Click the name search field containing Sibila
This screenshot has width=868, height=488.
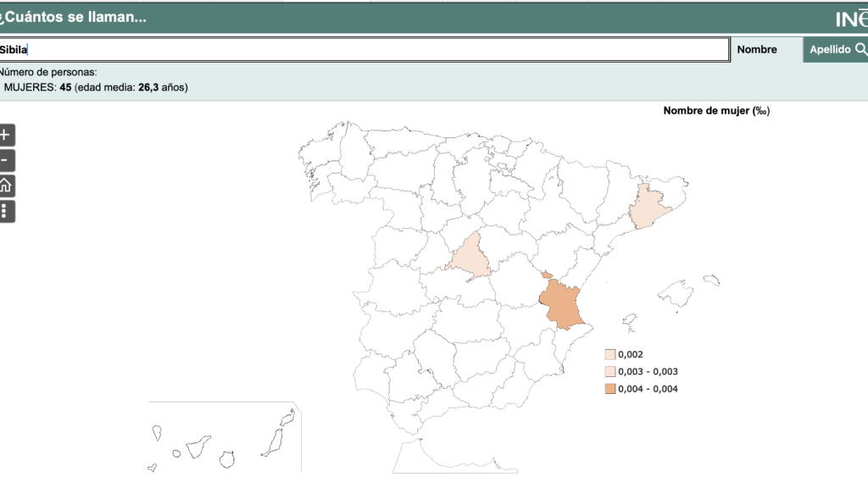click(364, 50)
